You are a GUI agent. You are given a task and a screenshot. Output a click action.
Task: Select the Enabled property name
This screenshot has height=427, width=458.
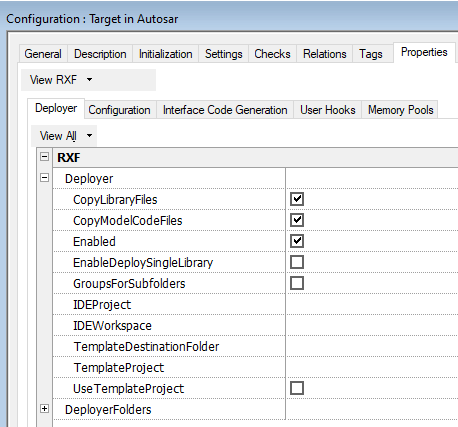[94, 242]
